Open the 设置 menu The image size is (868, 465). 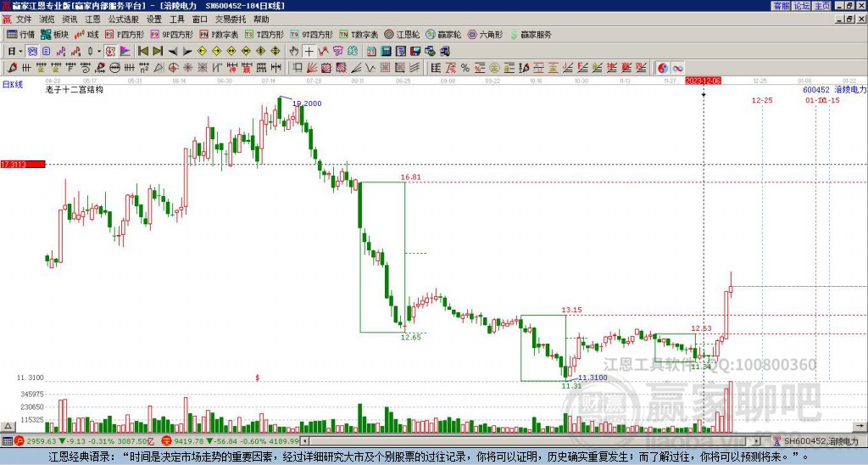(154, 20)
